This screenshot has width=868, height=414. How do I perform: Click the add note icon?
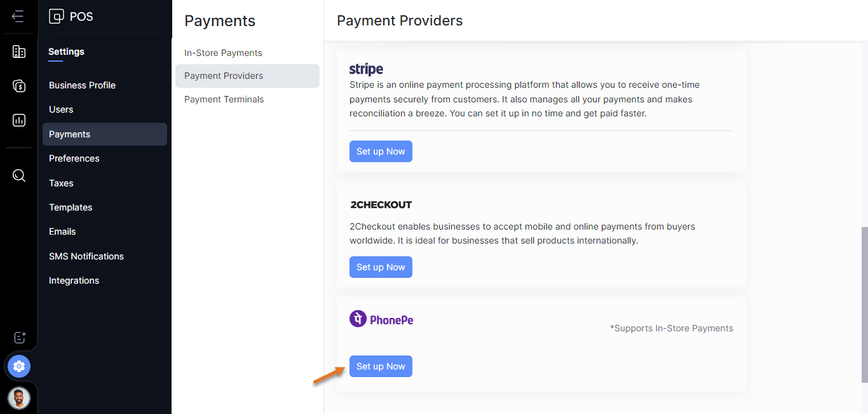[20, 338]
